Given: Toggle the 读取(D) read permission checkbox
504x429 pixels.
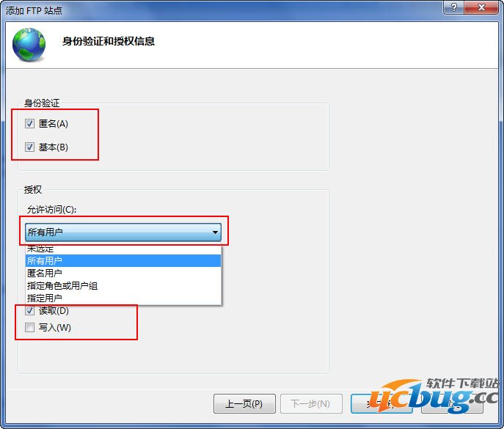Looking at the screenshot, I should pos(29,311).
